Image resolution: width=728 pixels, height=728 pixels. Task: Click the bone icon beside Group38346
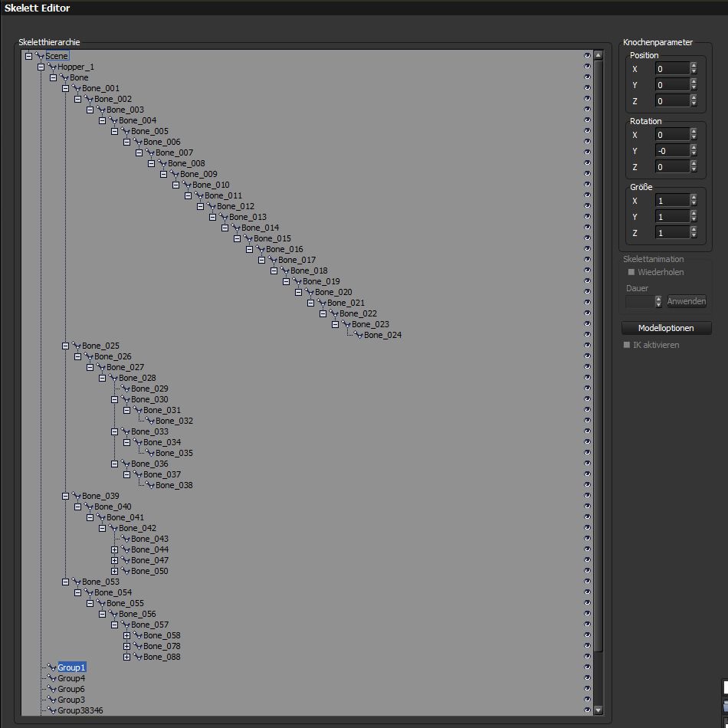coord(51,710)
